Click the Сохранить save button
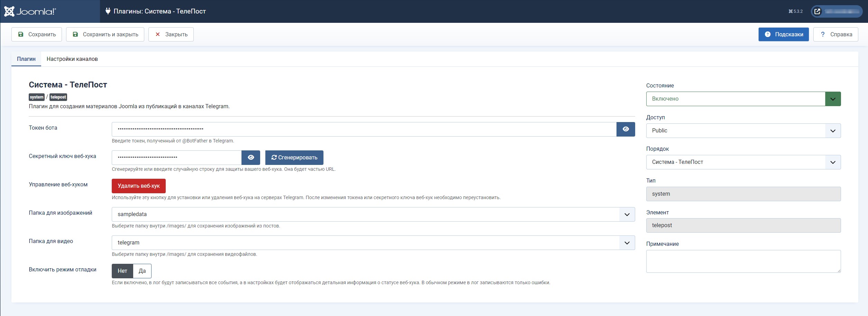 [x=37, y=35]
